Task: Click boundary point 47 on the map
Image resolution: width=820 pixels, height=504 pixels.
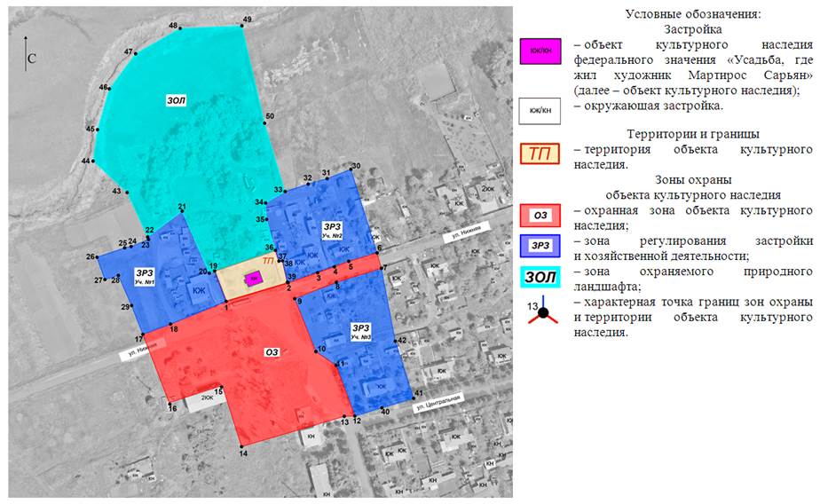Action: [x=136, y=53]
